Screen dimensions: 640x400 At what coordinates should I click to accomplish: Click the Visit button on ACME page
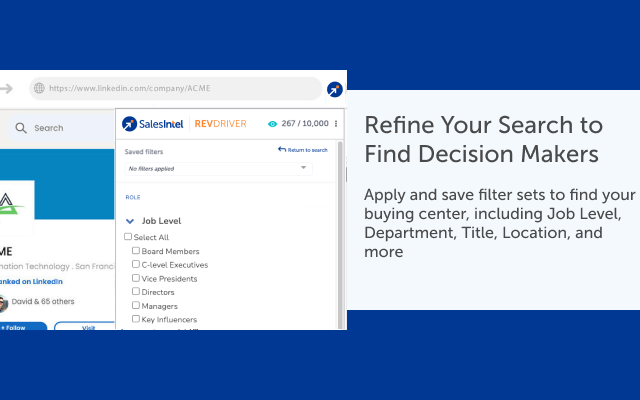click(85, 326)
